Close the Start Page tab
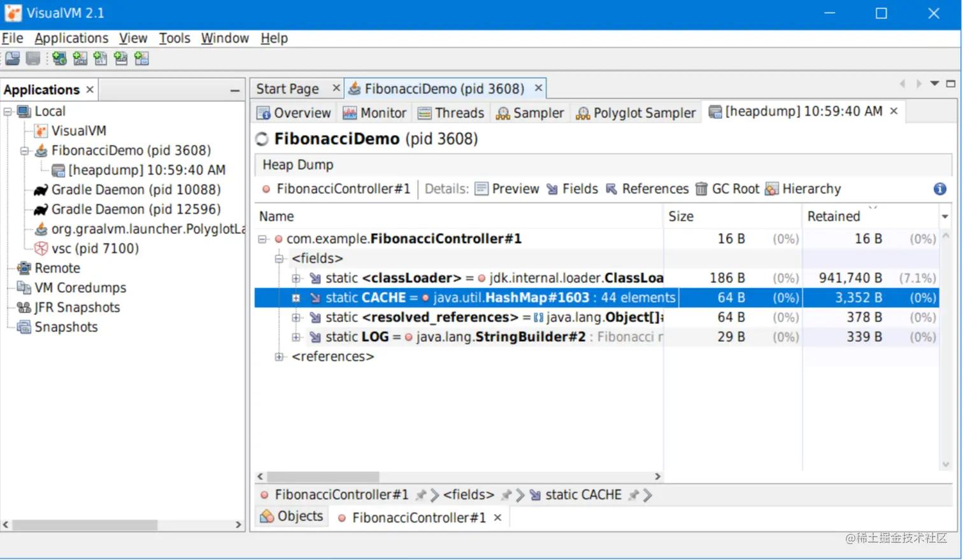This screenshot has height=560, width=963. [336, 88]
